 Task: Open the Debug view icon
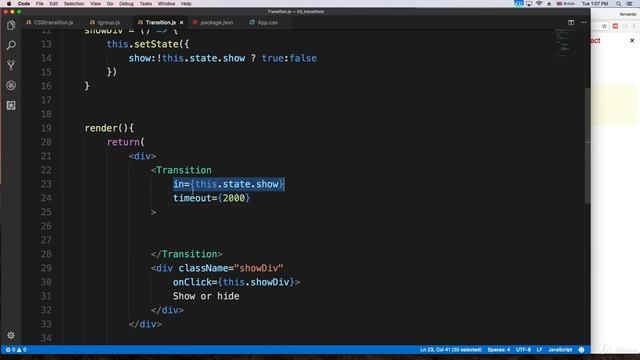pyautogui.click(x=11, y=85)
